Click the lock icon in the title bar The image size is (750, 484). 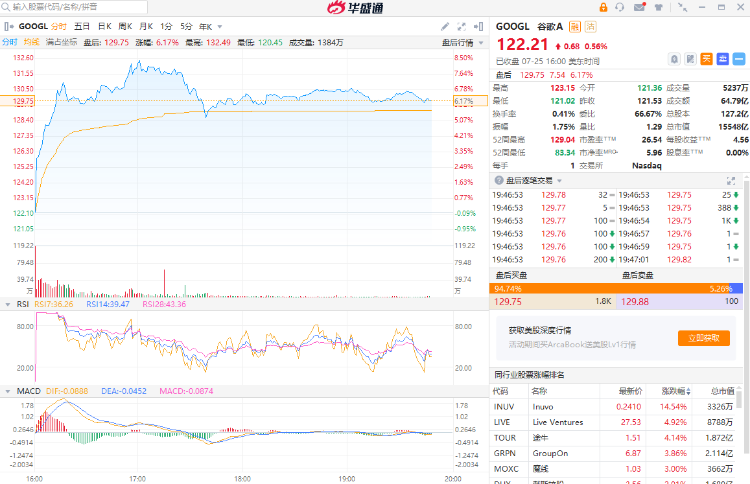pos(605,7)
